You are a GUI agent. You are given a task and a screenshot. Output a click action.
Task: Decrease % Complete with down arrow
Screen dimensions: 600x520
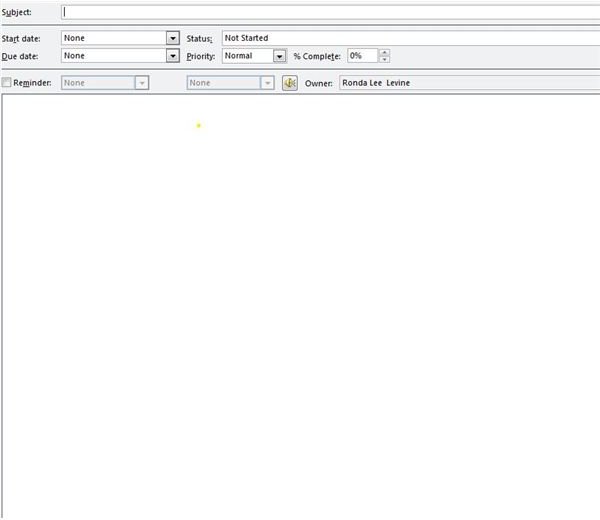click(384, 59)
